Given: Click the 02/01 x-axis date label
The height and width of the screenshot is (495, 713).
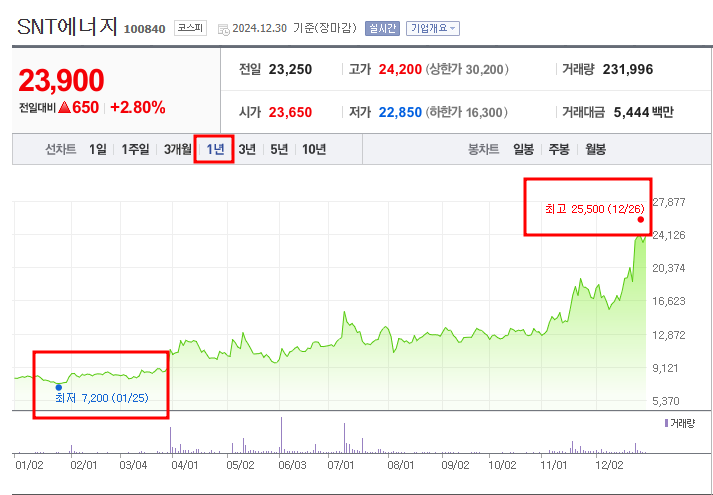Looking at the screenshot, I should click(x=84, y=465).
